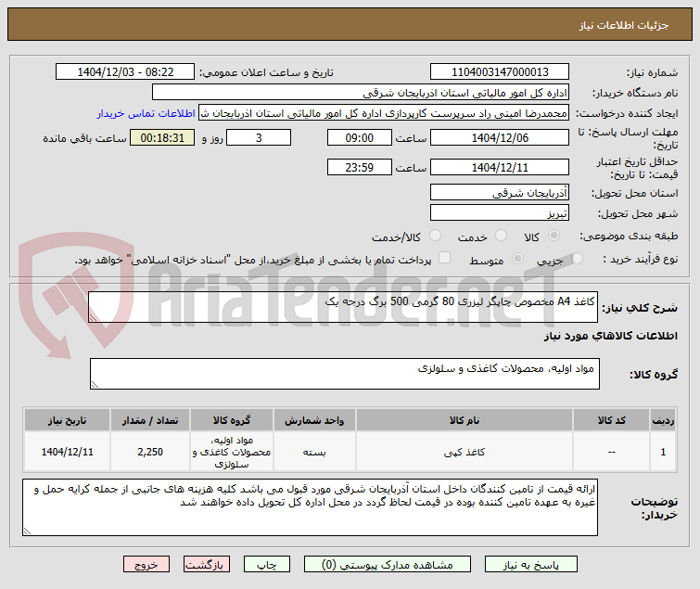Click the شماره نیاز field 1104003147000013
Screen dimensions: 700x589
click(500, 72)
